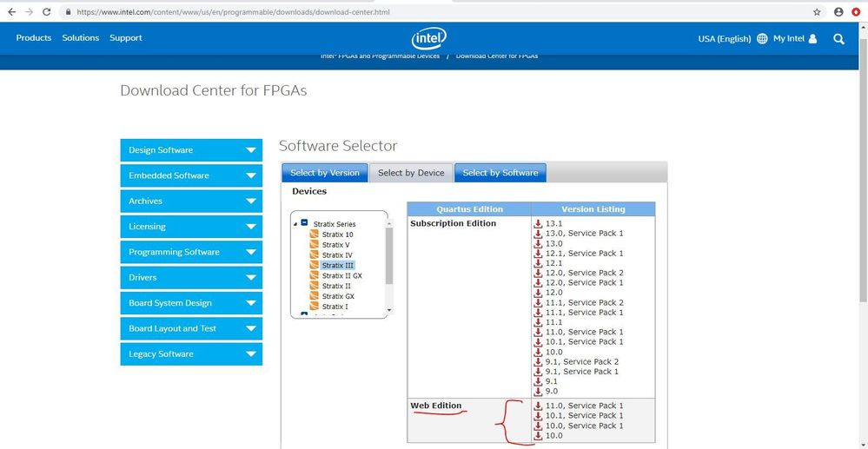This screenshot has width=868, height=449.
Task: Expand Board Layout and Test menu
Action: pos(191,328)
